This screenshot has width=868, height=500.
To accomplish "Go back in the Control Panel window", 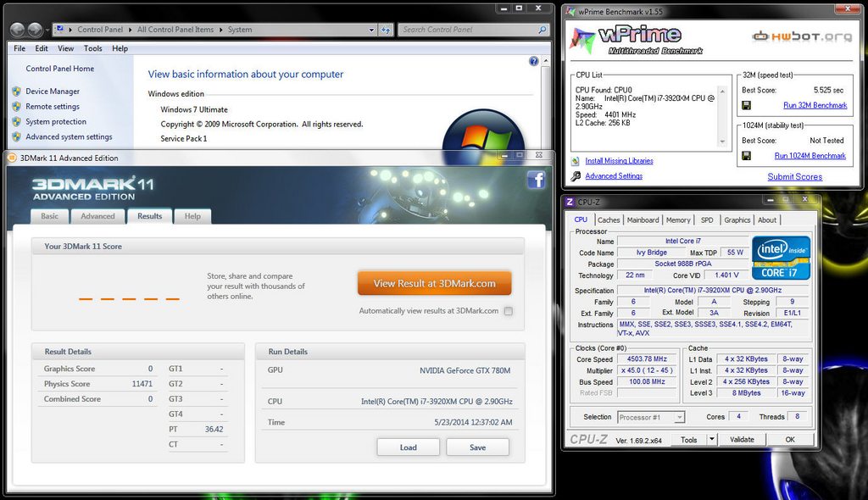I will [x=18, y=30].
